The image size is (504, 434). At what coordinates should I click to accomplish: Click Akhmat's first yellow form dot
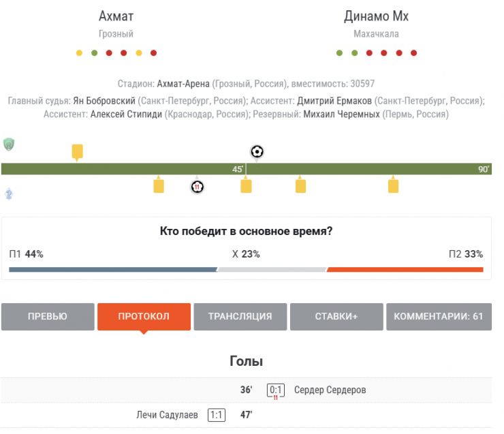point(79,52)
